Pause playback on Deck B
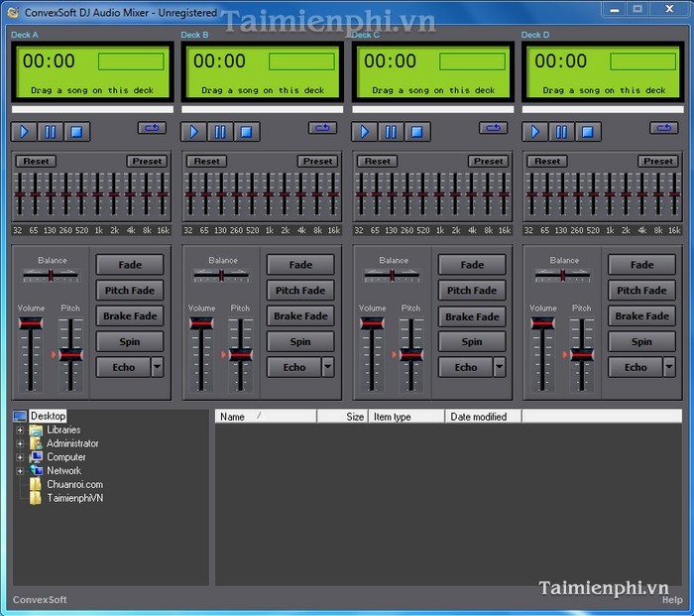 (220, 132)
